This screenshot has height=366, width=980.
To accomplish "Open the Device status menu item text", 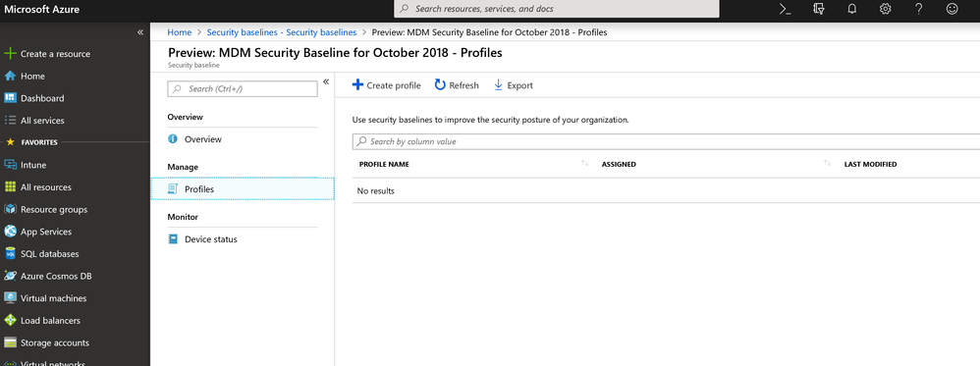I will click(210, 239).
